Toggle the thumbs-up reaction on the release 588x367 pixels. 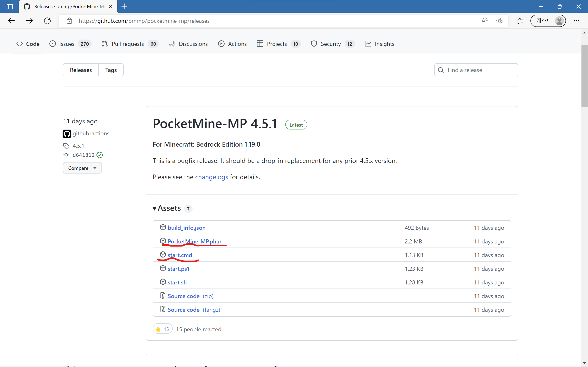(162, 329)
